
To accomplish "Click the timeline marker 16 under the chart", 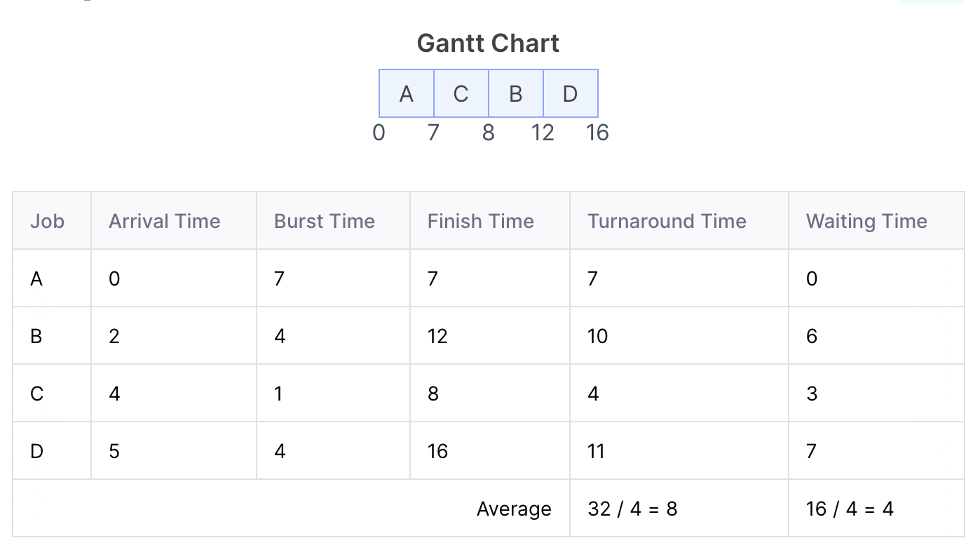I will 597,133.
